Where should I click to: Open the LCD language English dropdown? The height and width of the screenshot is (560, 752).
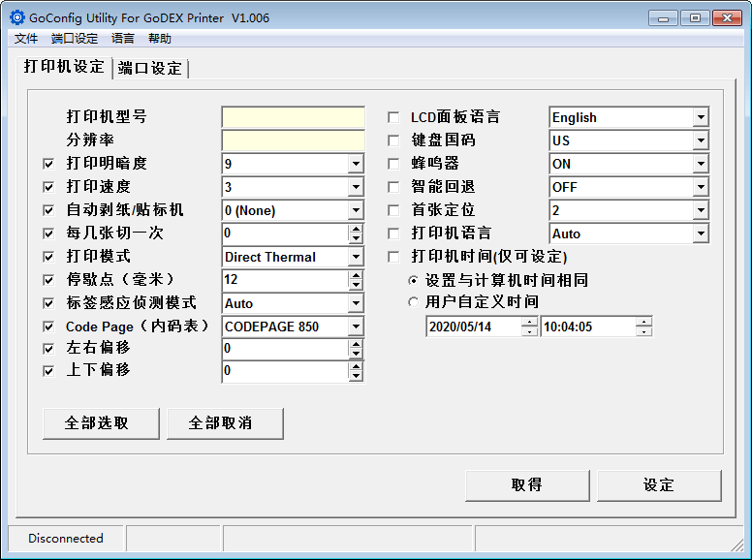click(701, 117)
